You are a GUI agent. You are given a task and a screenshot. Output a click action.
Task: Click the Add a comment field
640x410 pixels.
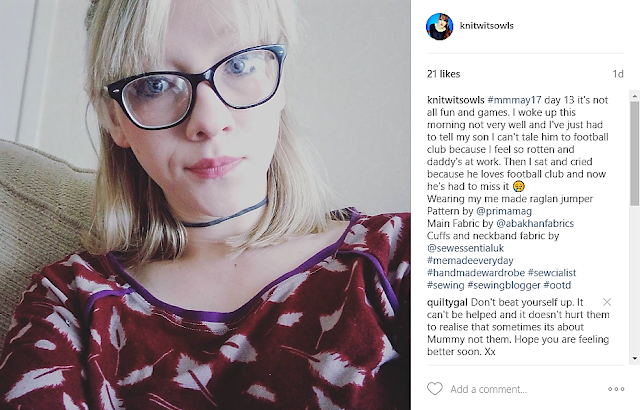click(524, 389)
